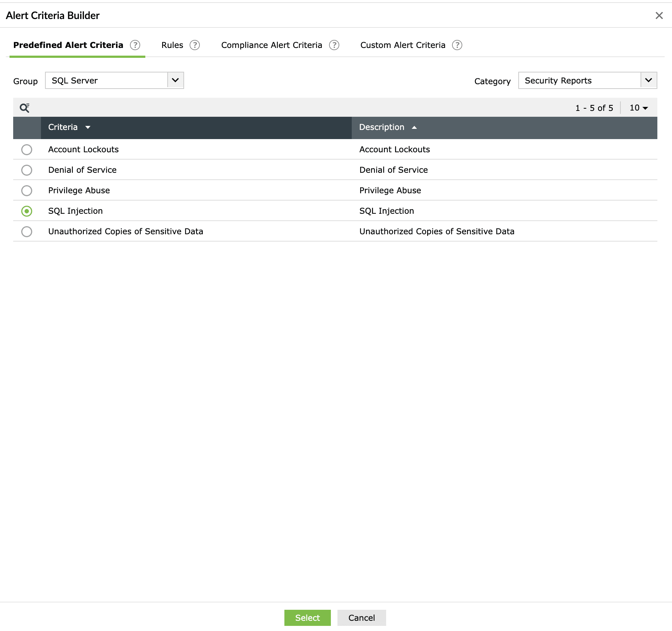The image size is (672, 631).
Task: Open the Category dropdown for Security Reports
Action: (648, 80)
